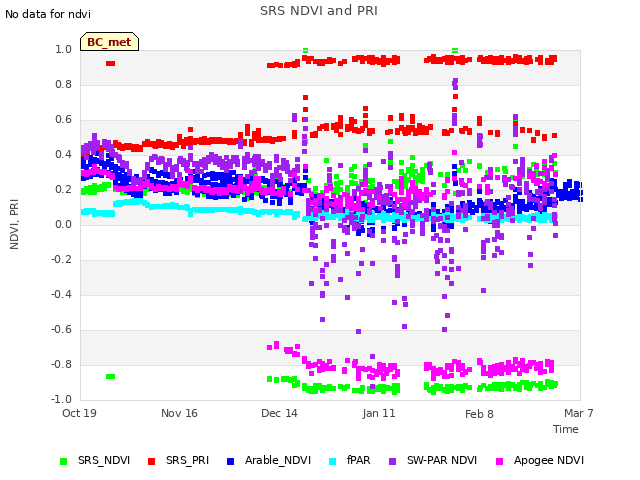Click the Dec 14 x-axis tick label
The image size is (640, 480).
[x=279, y=413]
